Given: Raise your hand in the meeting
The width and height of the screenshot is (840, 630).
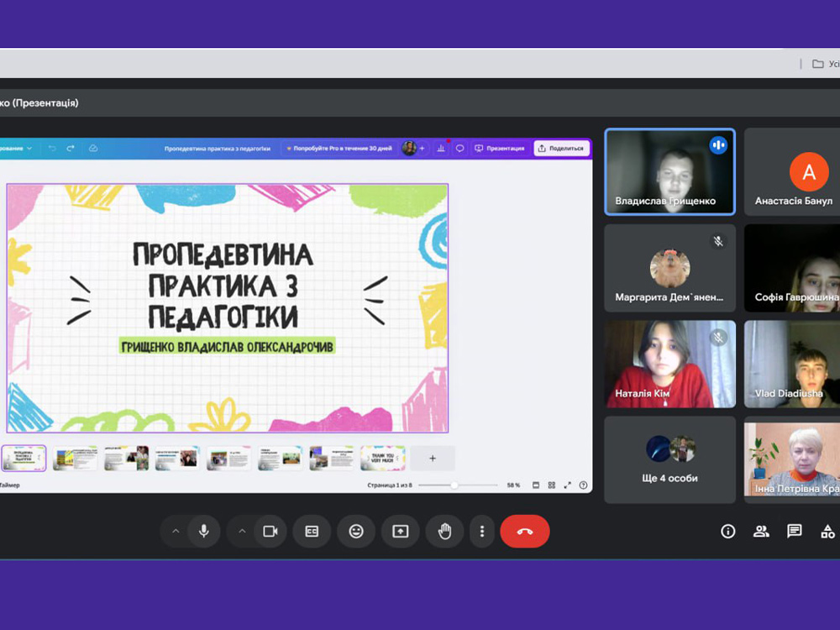Looking at the screenshot, I should coord(444,532).
